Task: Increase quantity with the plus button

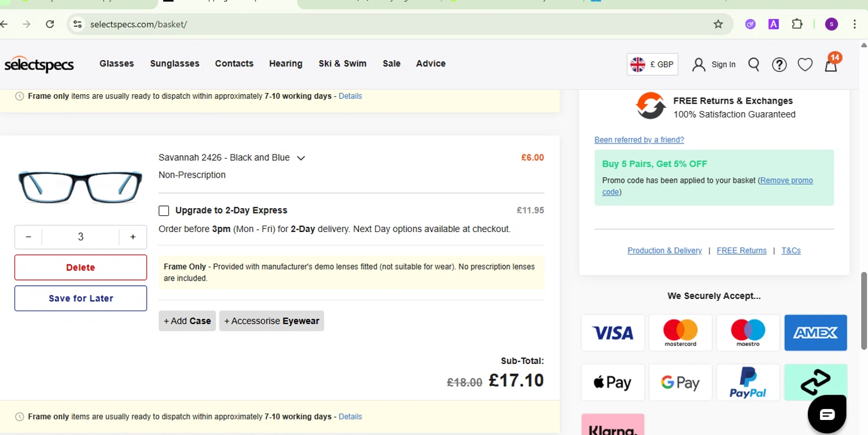Action: [x=133, y=237]
